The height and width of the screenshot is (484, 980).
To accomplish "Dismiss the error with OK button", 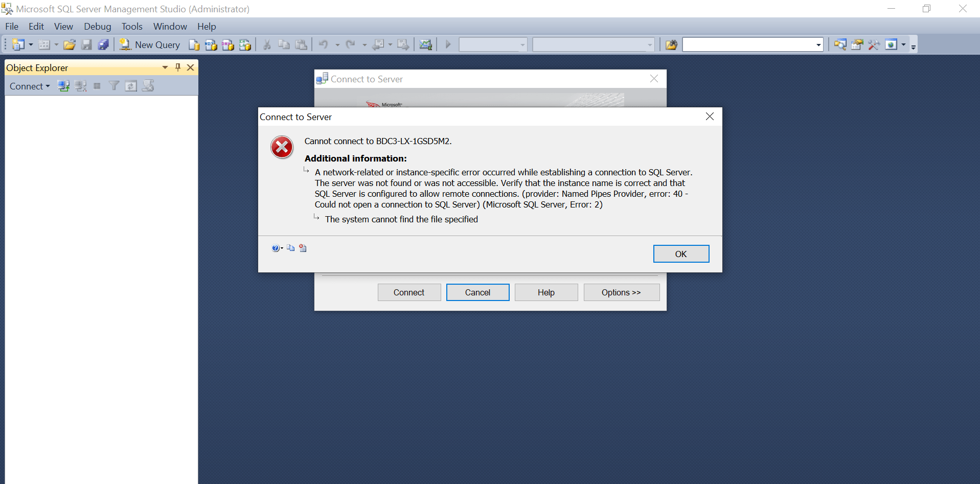I will [681, 254].
